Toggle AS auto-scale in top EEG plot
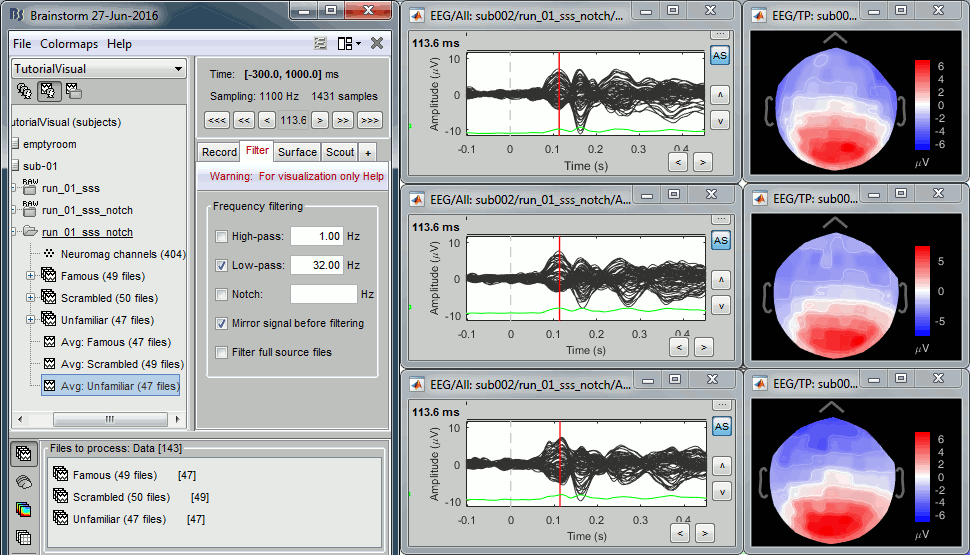970x555 pixels. (x=719, y=56)
